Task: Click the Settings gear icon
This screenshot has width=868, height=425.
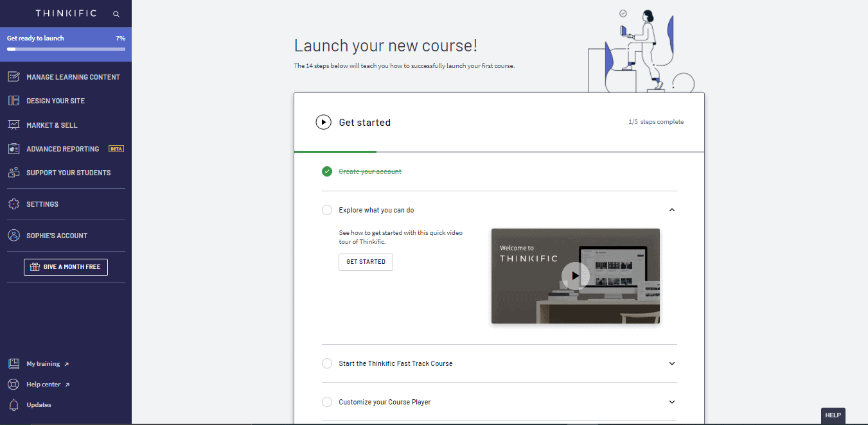Action: click(x=13, y=204)
